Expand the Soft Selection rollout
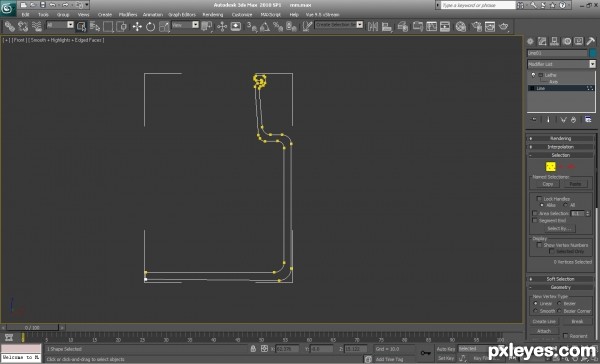This screenshot has height=364, width=600. coord(561,279)
